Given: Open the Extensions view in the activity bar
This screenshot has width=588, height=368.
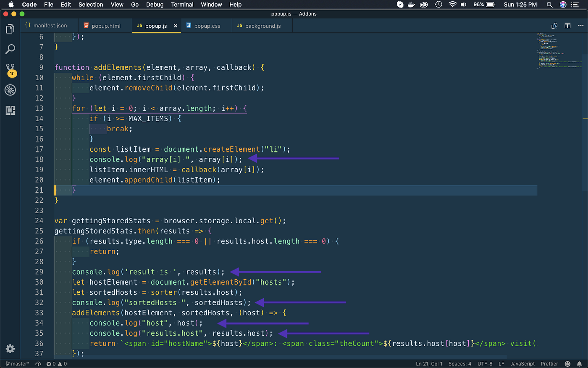Looking at the screenshot, I should pos(10,110).
